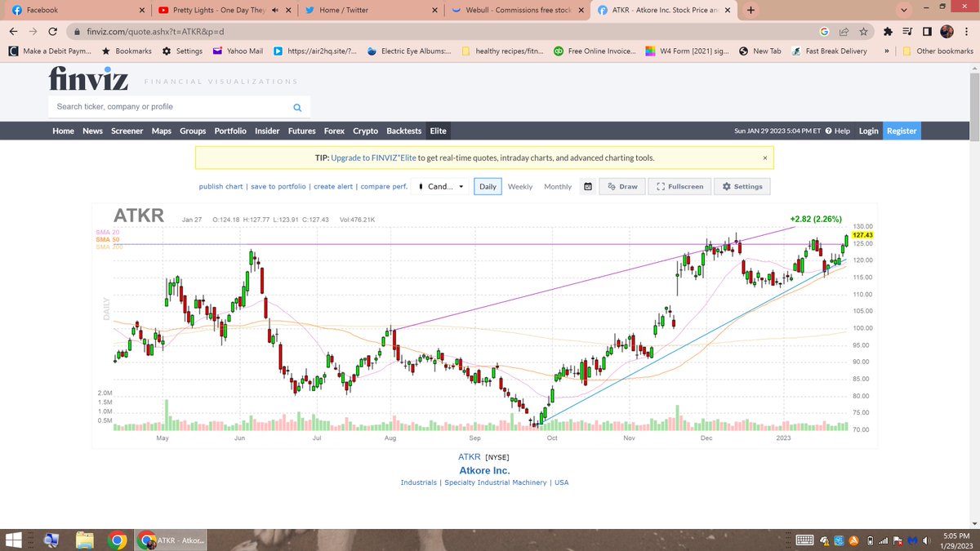Open the Forex nav item
The height and width of the screenshot is (551, 980).
334,131
